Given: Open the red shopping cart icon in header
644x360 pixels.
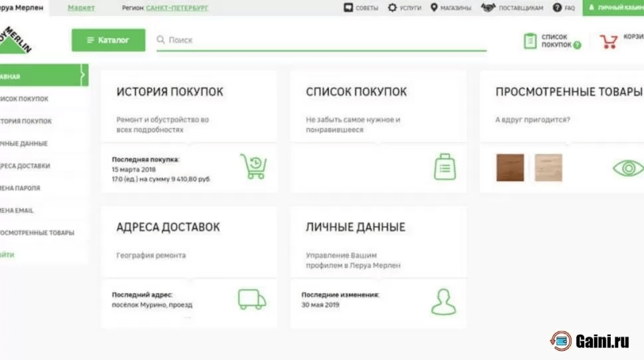Looking at the screenshot, I should [x=608, y=41].
